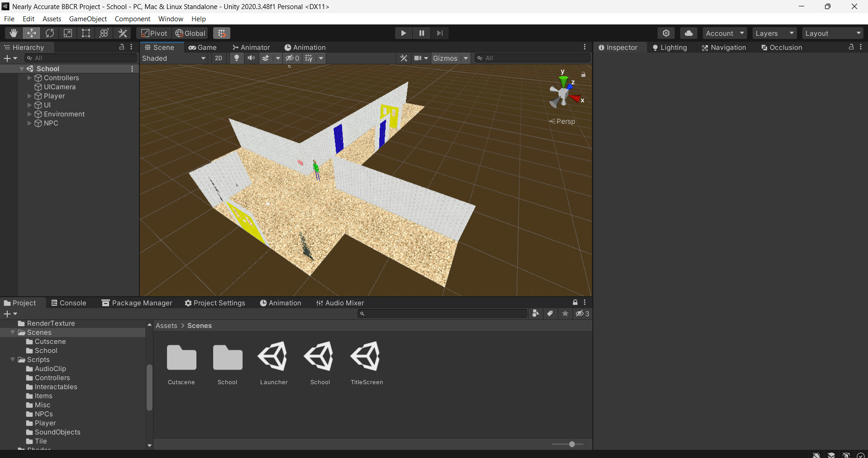Image resolution: width=868 pixels, height=458 pixels.
Task: Expand the Controllers object in Hierarchy
Action: [x=29, y=78]
